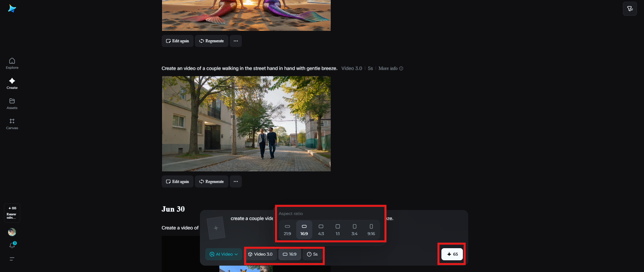Click the generate button showing 65 credits
The width and height of the screenshot is (644, 272).
click(452, 254)
